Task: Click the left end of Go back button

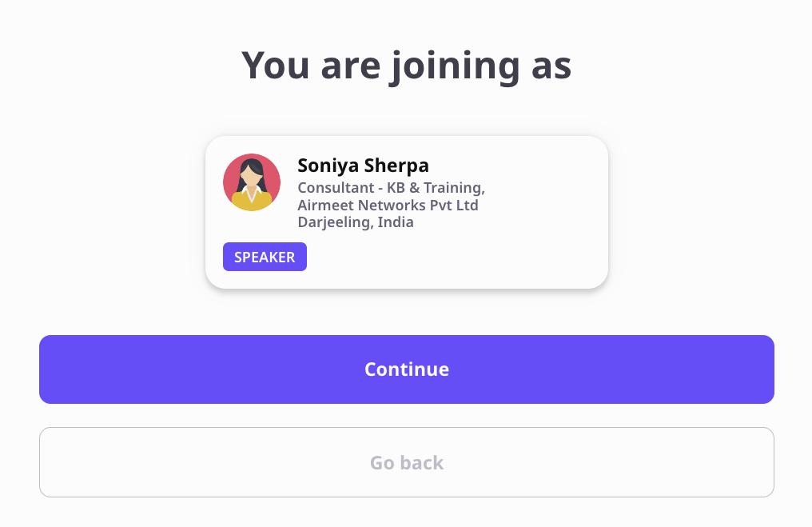Action: pos(46,462)
